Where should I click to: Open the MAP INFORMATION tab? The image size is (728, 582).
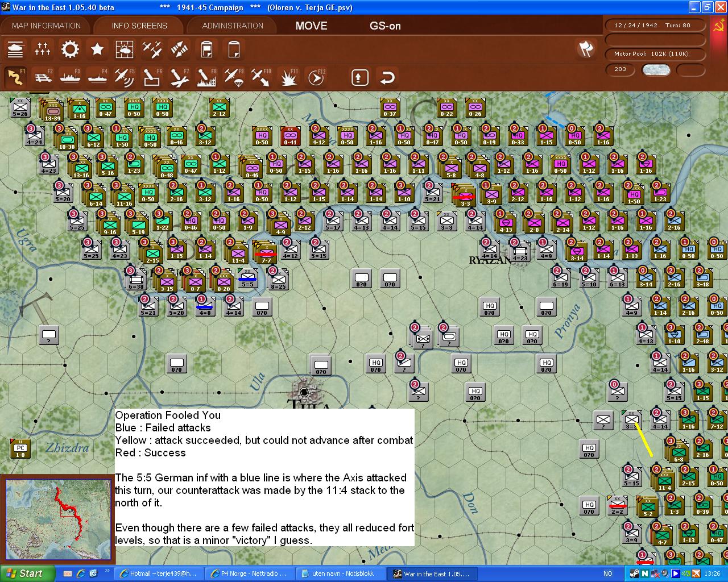tap(46, 26)
